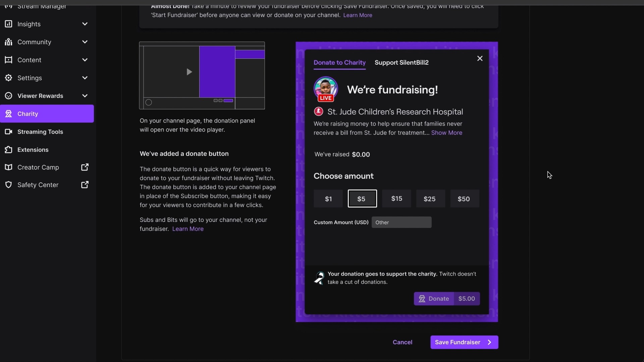Switch to the Support SilentBill2 tab
The image size is (644, 362).
401,62
